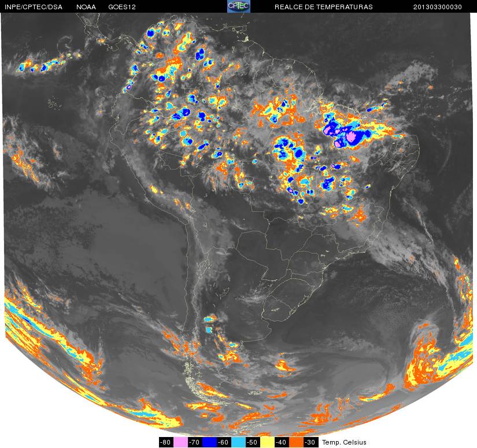This screenshot has width=477, height=448.
Task: Click the -30 legend value
Action: point(311,442)
